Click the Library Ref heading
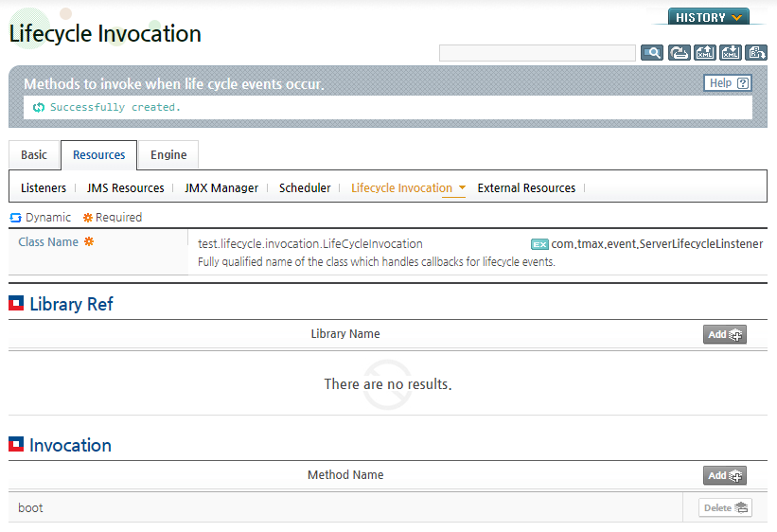 (71, 304)
